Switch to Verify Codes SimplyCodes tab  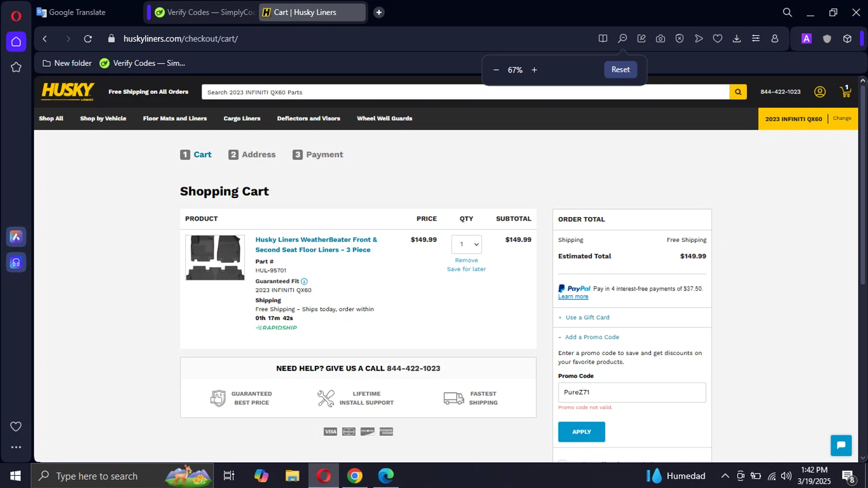(204, 12)
